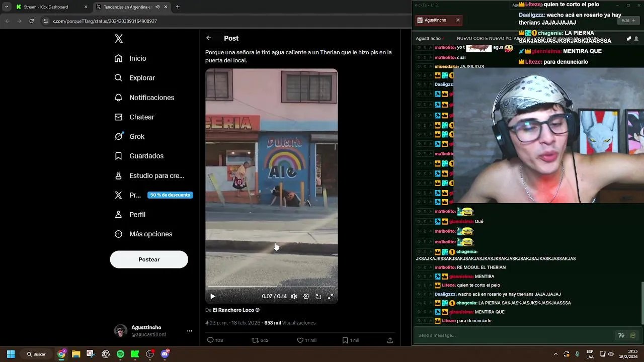Click the Buscar taskbar search
The height and width of the screenshot is (362, 644).
[36, 354]
